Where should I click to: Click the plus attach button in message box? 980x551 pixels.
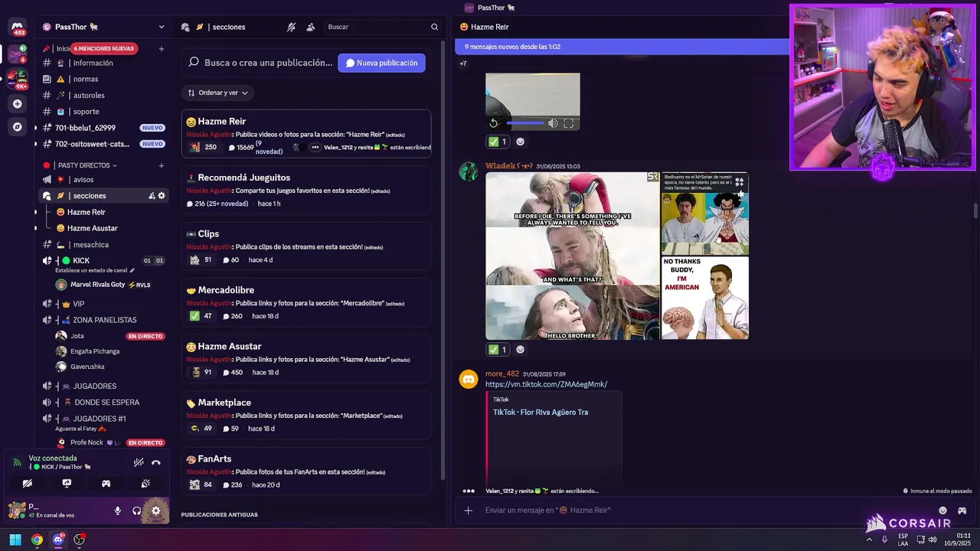(469, 510)
